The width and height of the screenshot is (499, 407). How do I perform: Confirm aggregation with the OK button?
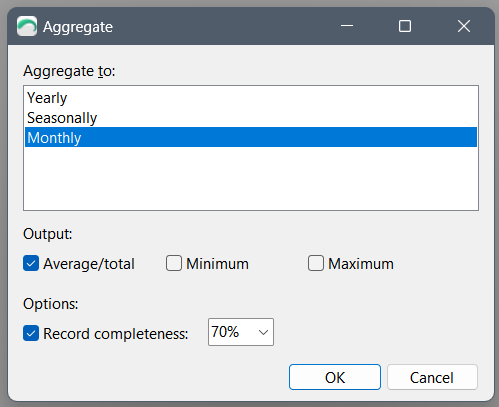[335, 377]
